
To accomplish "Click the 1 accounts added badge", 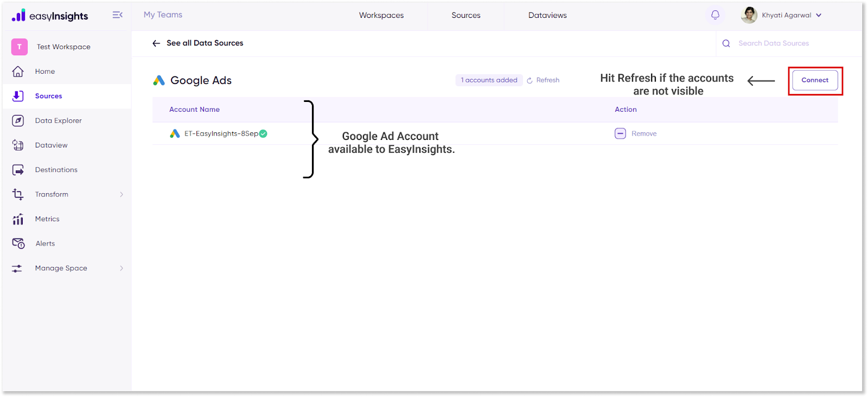I will point(489,80).
